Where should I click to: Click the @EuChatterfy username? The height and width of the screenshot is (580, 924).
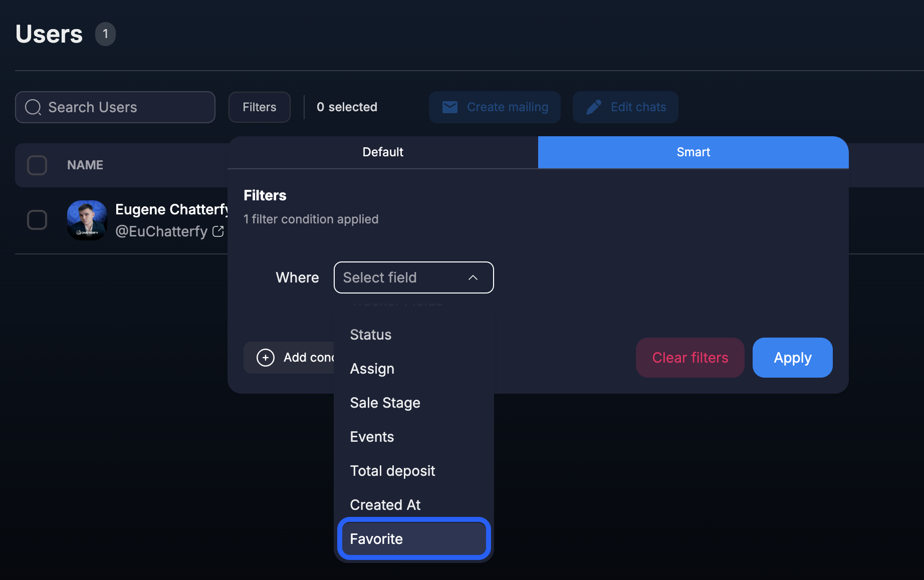click(161, 231)
